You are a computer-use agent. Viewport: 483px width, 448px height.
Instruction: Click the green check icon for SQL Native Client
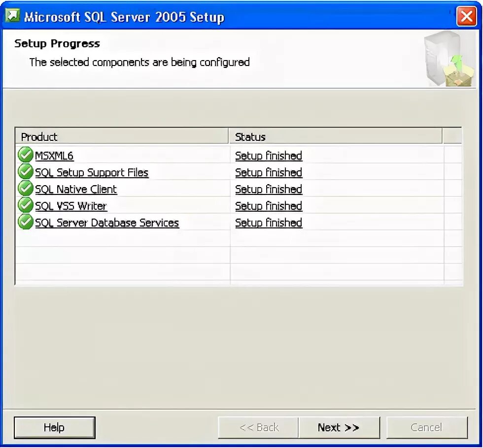(x=25, y=188)
